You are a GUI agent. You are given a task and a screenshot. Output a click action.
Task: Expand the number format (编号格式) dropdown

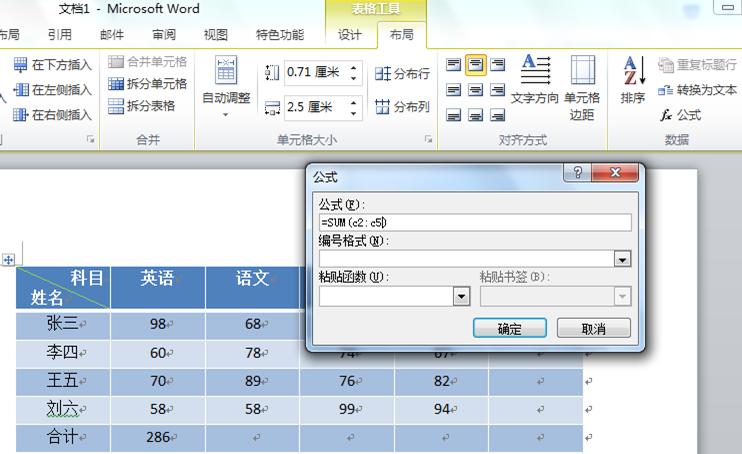pyautogui.click(x=622, y=259)
